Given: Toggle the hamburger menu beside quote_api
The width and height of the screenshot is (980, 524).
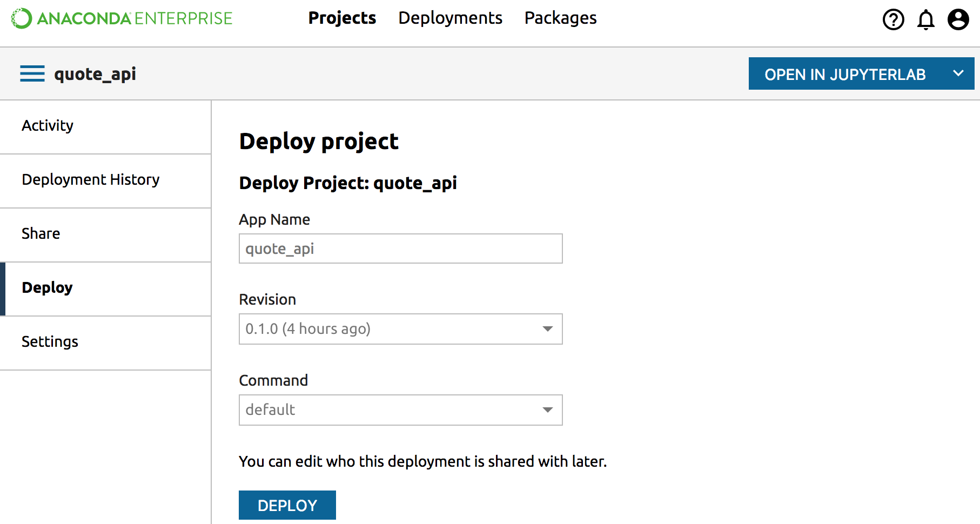Looking at the screenshot, I should [x=32, y=73].
